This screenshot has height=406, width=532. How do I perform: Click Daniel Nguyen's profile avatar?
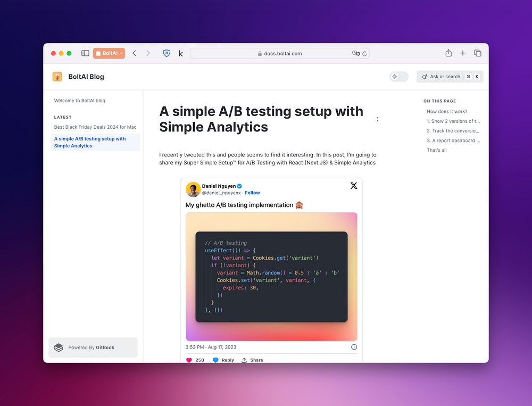[193, 189]
